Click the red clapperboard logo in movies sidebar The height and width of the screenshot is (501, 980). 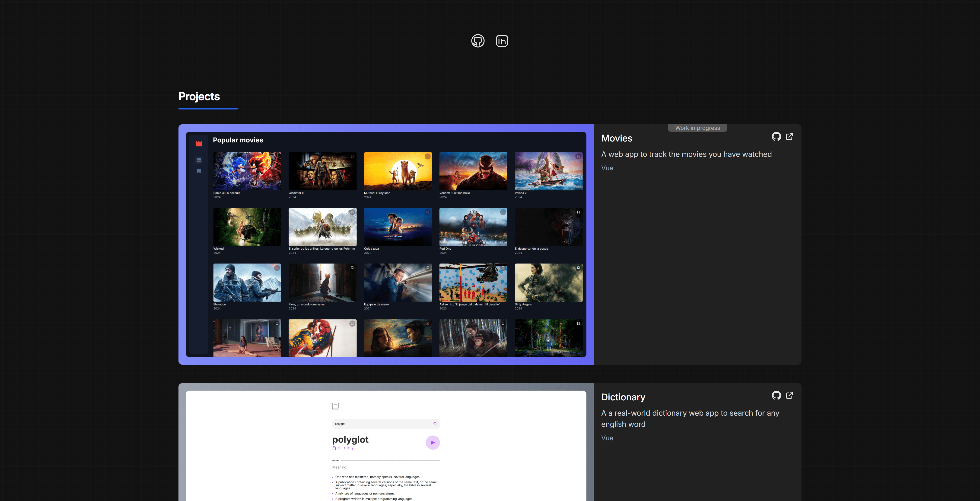199,144
